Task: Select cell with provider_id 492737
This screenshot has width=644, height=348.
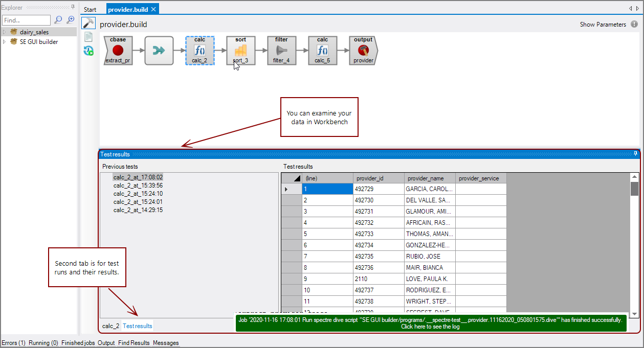Action: tap(379, 290)
